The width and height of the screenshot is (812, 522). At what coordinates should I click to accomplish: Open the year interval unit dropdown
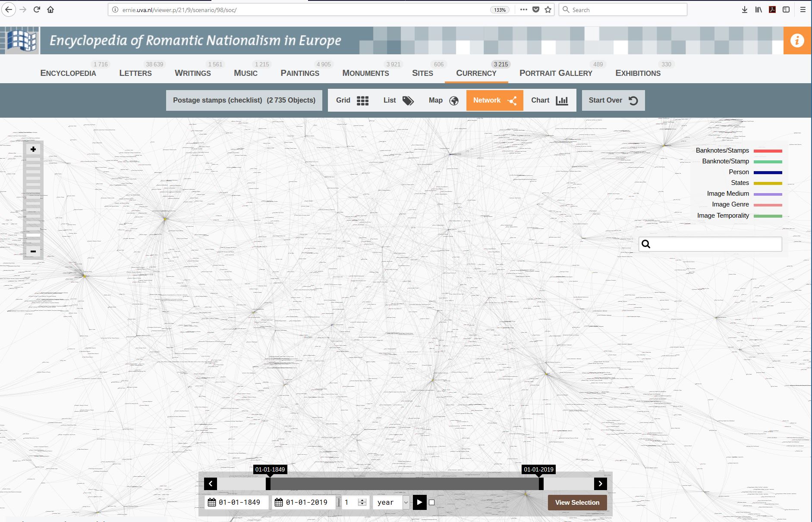point(392,502)
